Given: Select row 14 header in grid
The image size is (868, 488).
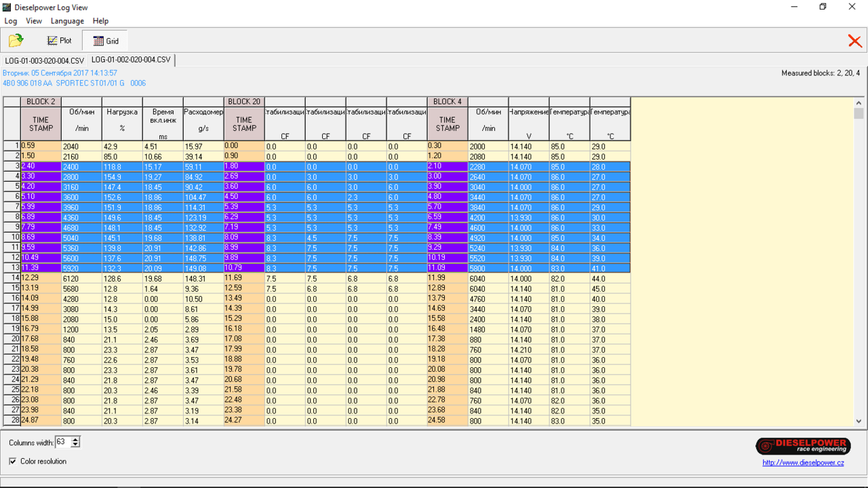Looking at the screenshot, I should tap(12, 278).
